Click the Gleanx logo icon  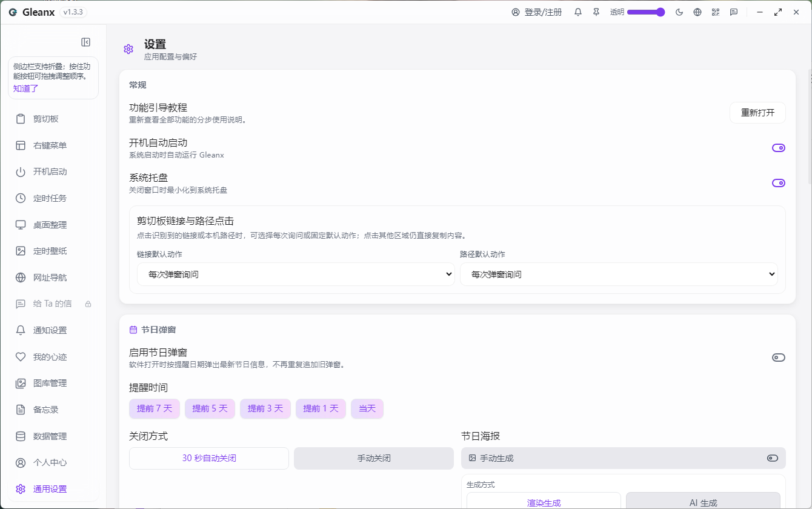pyautogui.click(x=13, y=12)
